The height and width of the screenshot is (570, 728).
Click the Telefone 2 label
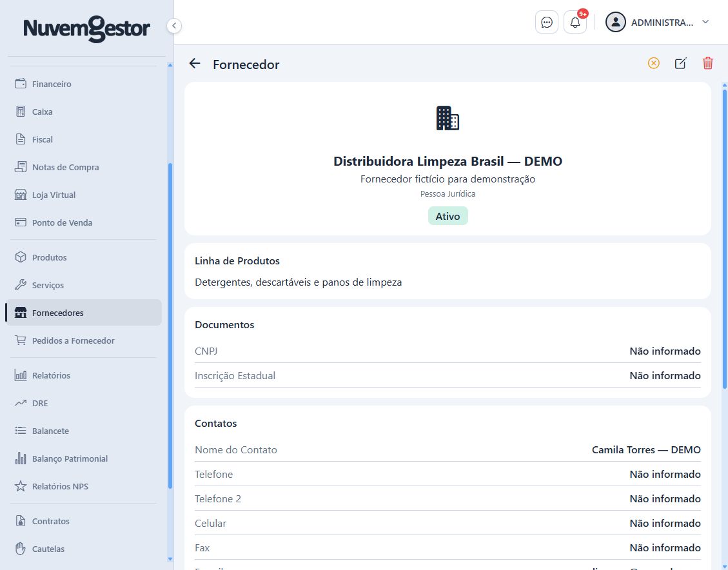tap(218, 499)
